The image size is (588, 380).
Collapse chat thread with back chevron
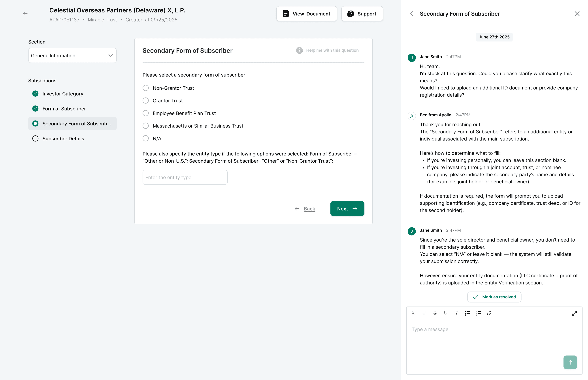pyautogui.click(x=412, y=14)
